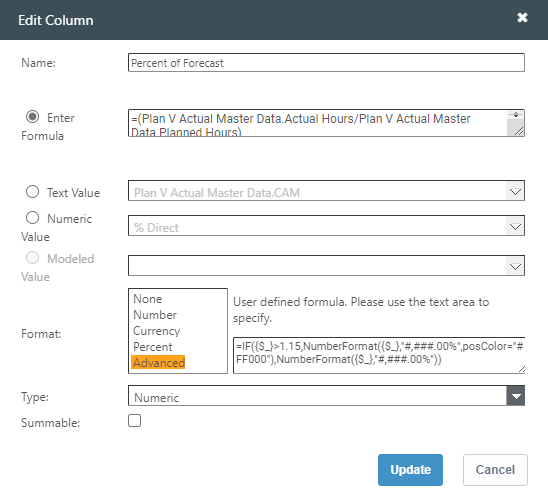Close the Edit Column dialog with X icon

[522, 17]
